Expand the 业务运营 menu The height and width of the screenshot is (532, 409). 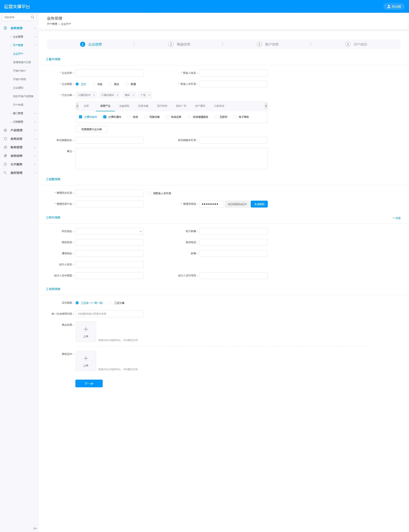(x=35, y=139)
